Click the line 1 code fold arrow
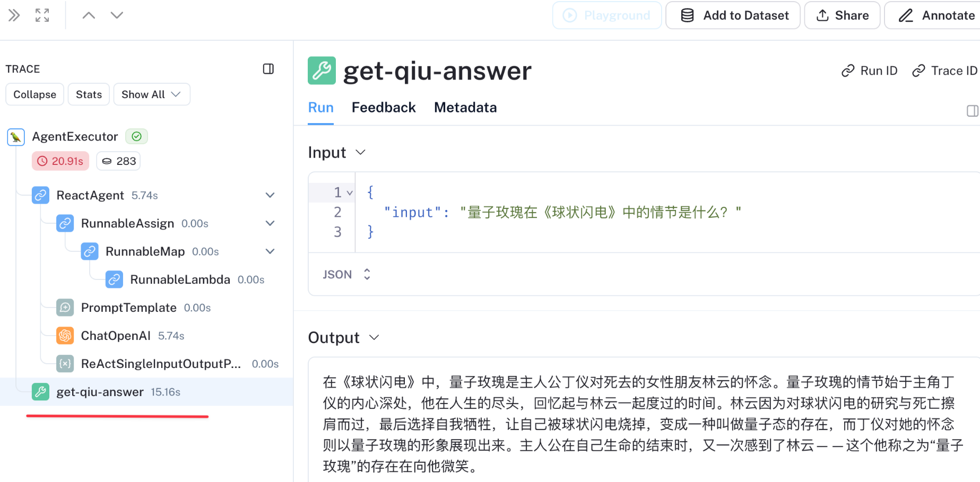Screen dimensions: 980x482 350,192
